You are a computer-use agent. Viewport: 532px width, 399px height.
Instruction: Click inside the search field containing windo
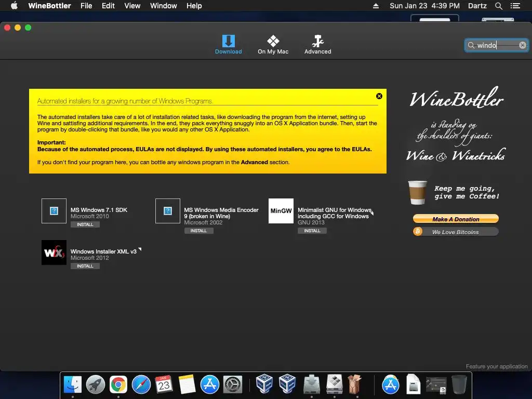point(496,45)
